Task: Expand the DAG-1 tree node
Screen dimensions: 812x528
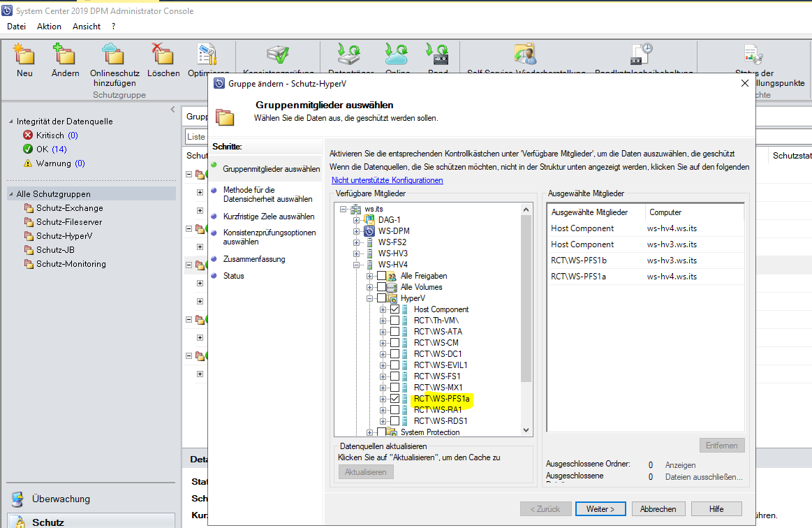Action: click(356, 220)
